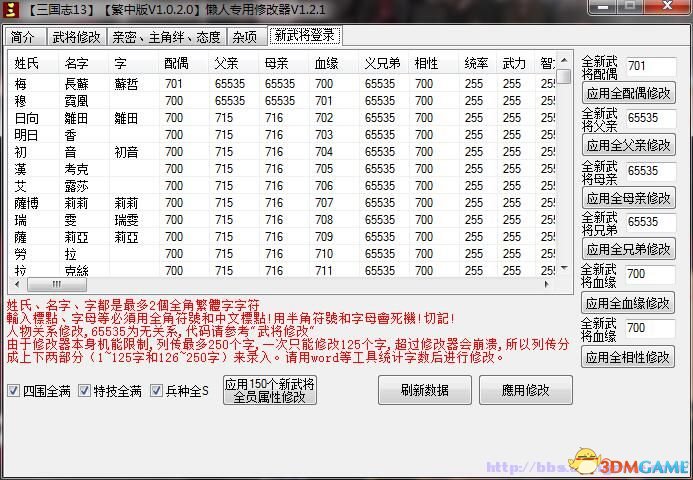
Task: Click the 刷新数据 button
Action: [x=425, y=390]
